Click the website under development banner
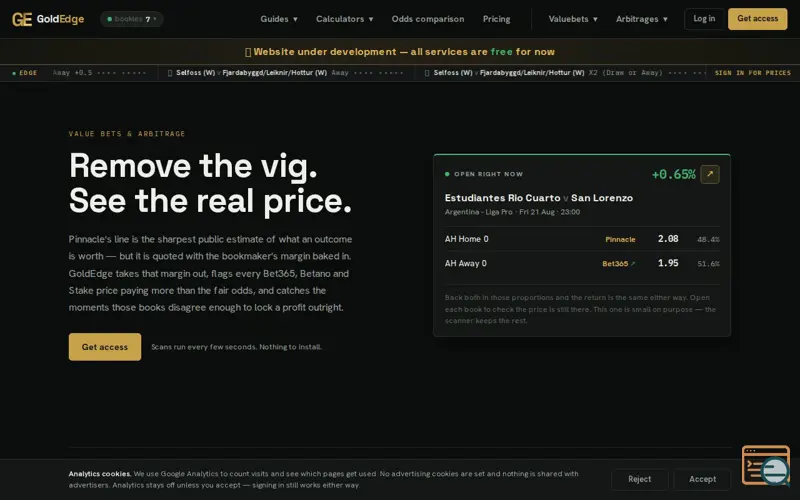Viewport: 800px width, 500px height. tap(400, 52)
